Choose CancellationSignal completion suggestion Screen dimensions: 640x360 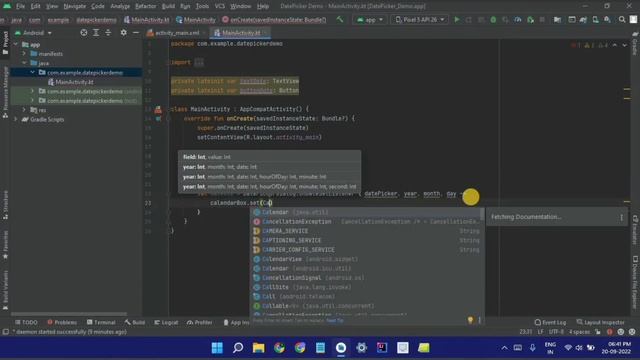click(x=366, y=278)
